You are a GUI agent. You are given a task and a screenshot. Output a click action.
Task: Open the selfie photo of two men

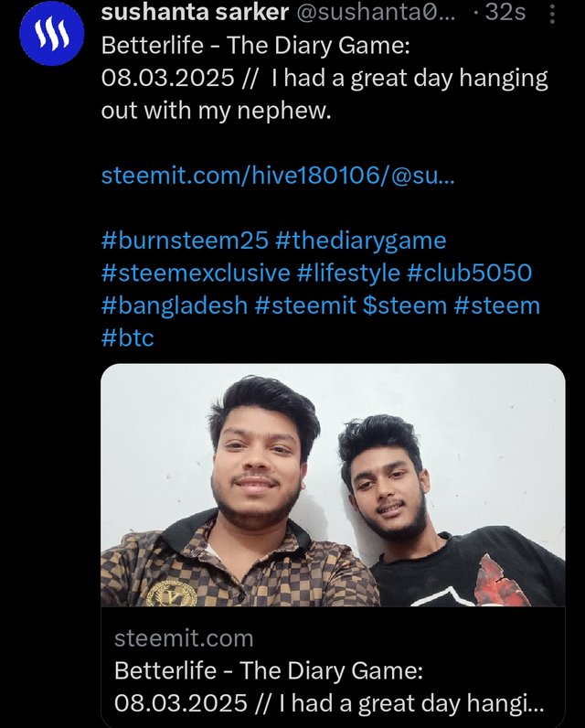[x=333, y=486]
